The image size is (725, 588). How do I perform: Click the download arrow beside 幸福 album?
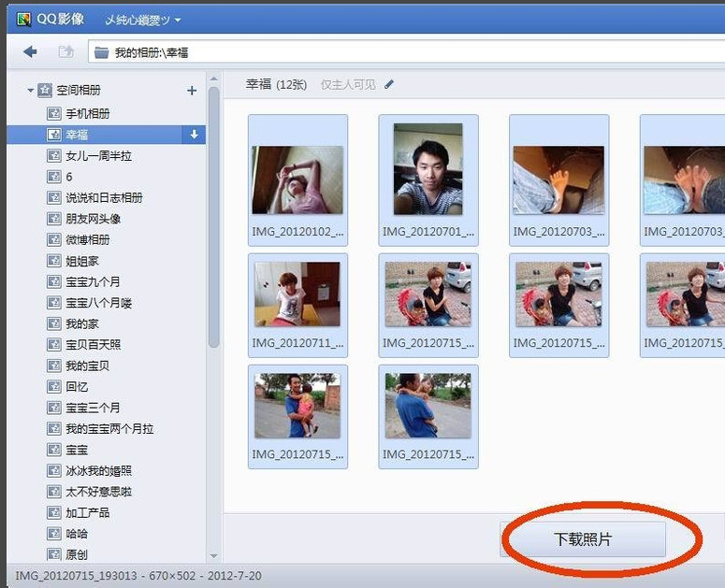195,135
